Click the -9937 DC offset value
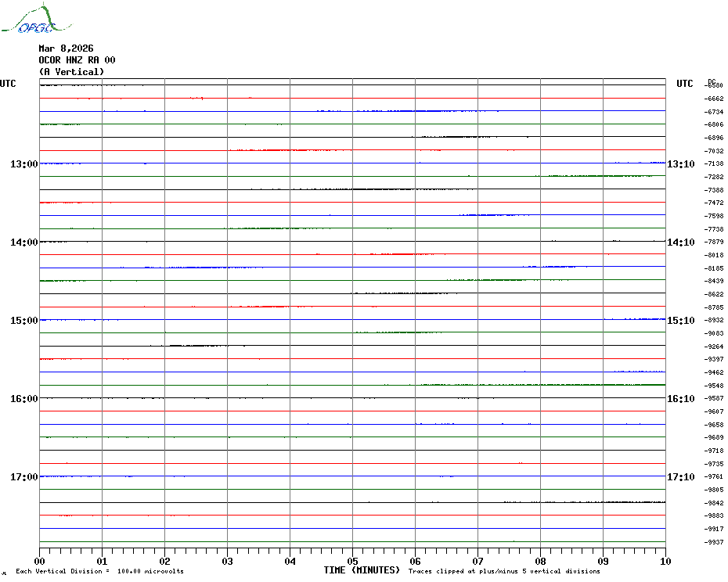Image resolution: width=728 pixels, height=582 pixels. coord(714,542)
